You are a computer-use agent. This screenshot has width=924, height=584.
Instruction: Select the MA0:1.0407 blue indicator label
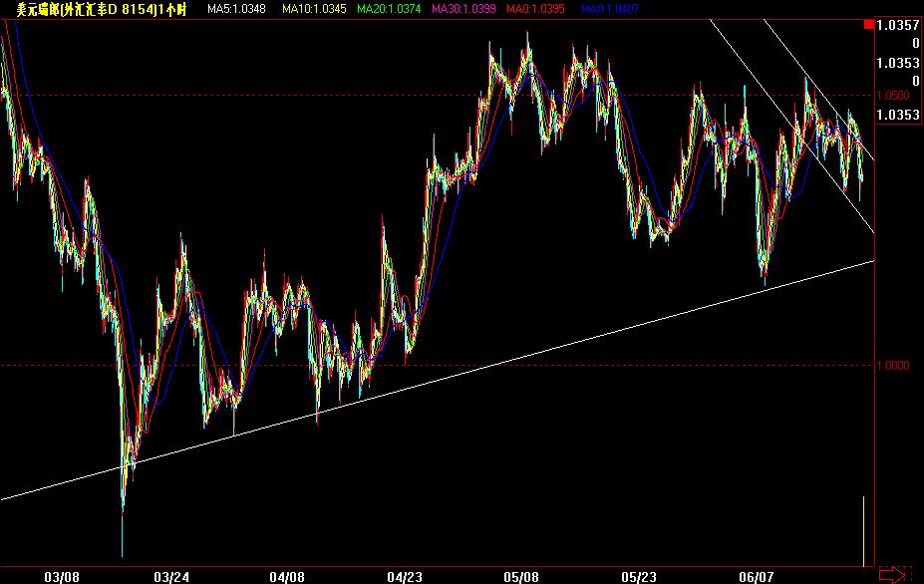coord(610,9)
